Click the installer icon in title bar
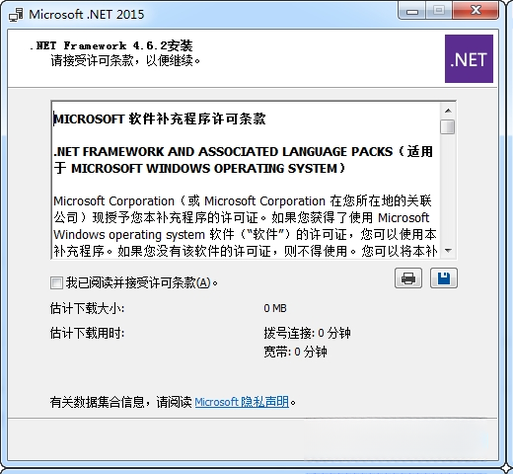The width and height of the screenshot is (513, 474). pyautogui.click(x=16, y=15)
